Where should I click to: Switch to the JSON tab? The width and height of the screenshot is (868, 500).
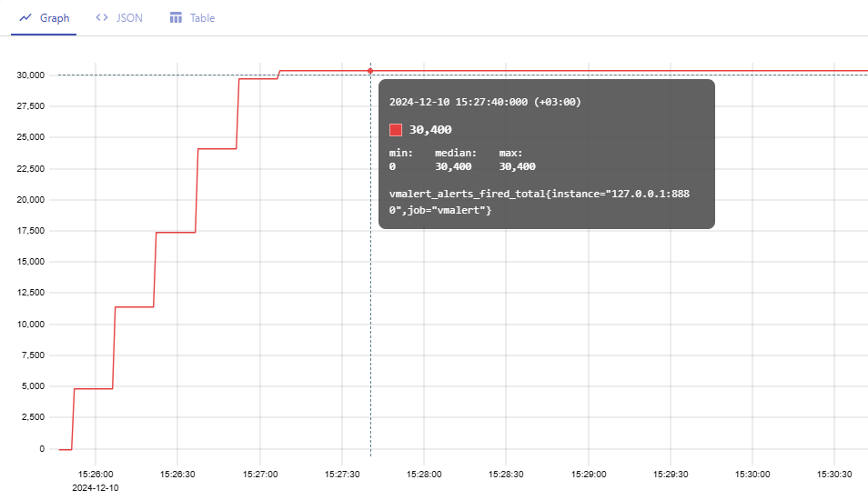129,18
